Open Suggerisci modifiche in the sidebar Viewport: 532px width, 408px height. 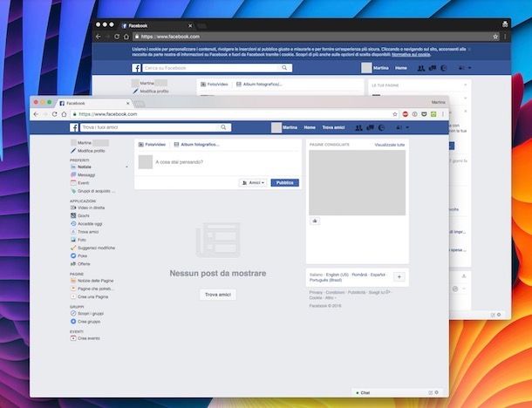pyautogui.click(x=92, y=248)
